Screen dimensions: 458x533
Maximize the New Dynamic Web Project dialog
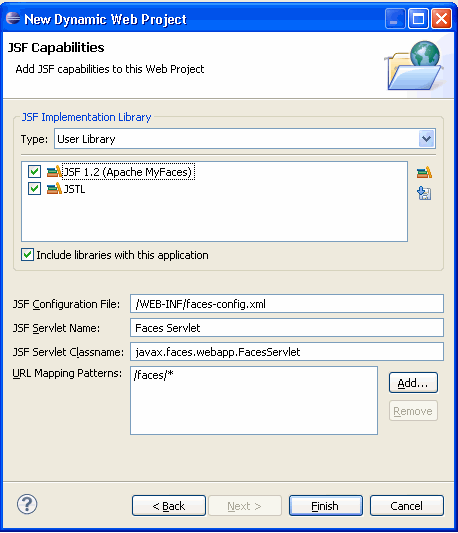point(418,18)
